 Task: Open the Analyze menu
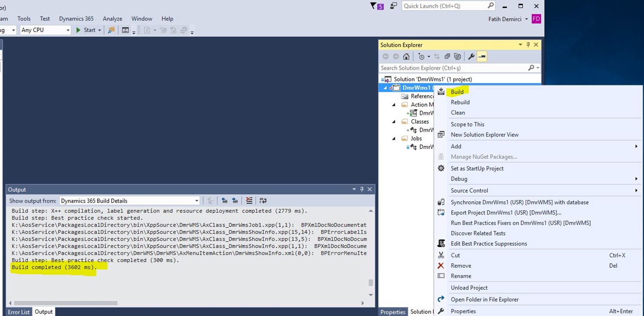pyautogui.click(x=112, y=19)
